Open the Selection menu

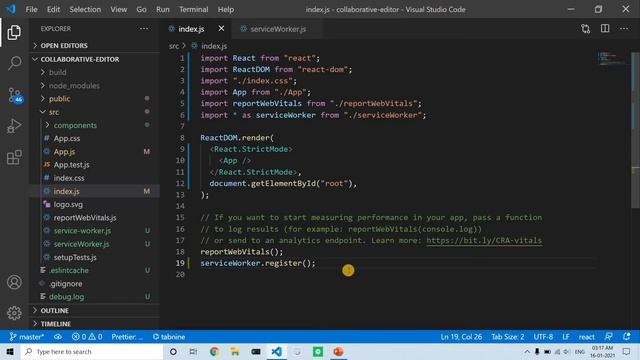pyautogui.click(x=85, y=9)
